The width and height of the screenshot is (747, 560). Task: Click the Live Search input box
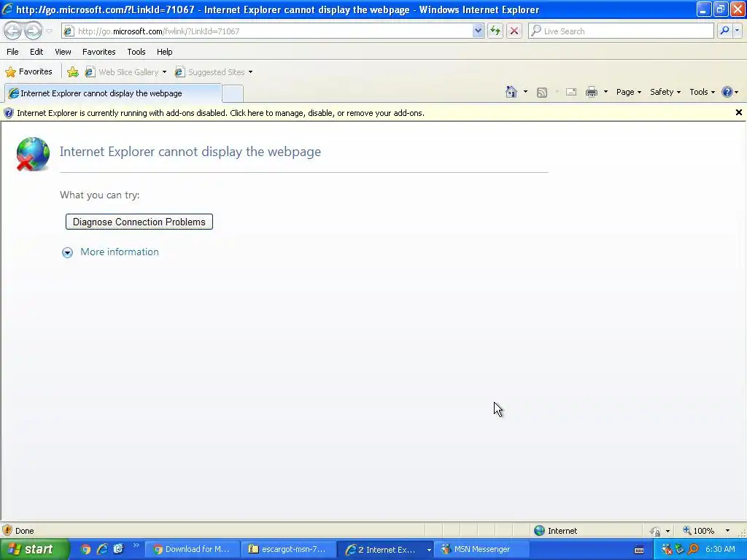coord(621,31)
